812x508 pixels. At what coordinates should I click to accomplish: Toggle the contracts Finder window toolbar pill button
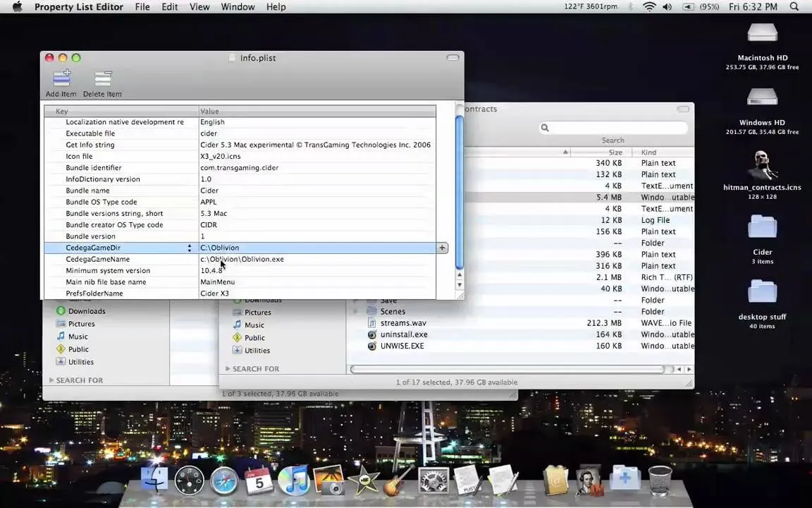[683, 109]
